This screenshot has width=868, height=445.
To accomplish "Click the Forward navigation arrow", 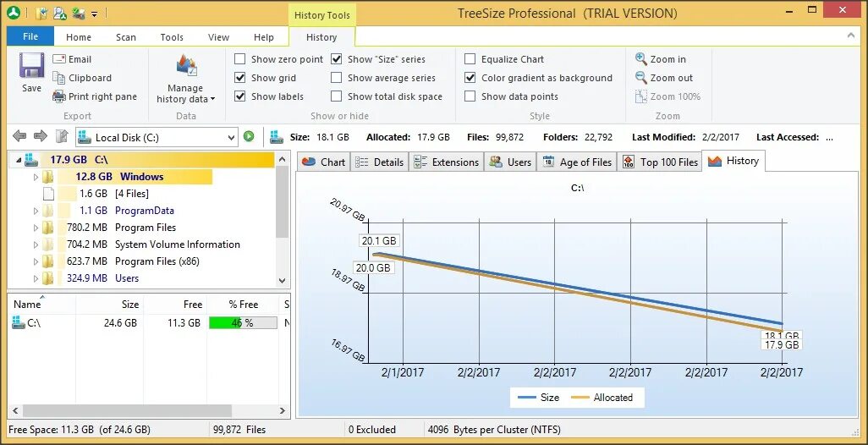I will click(41, 136).
